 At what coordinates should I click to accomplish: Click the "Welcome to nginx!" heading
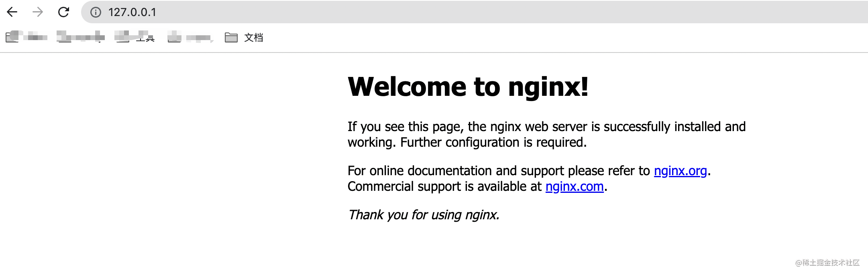tap(468, 87)
